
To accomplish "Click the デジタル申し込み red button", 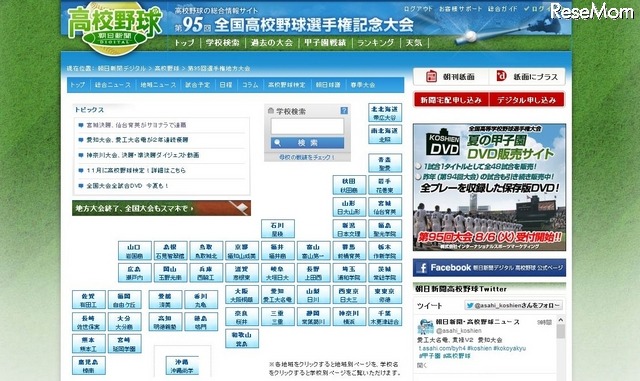I will (x=527, y=100).
